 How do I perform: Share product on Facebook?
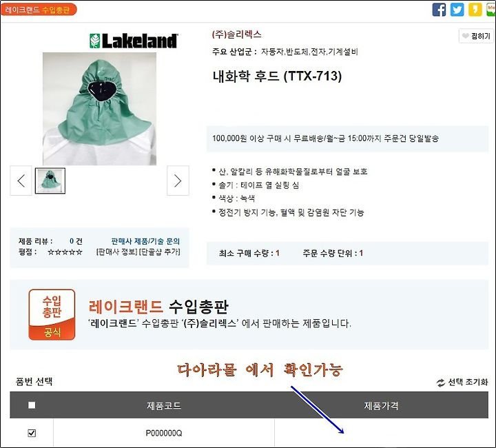point(439,10)
